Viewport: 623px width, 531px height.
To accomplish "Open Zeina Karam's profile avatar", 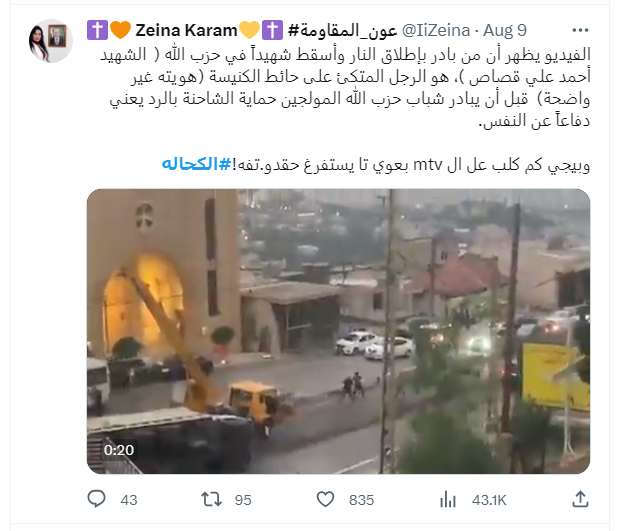I will 51,41.
